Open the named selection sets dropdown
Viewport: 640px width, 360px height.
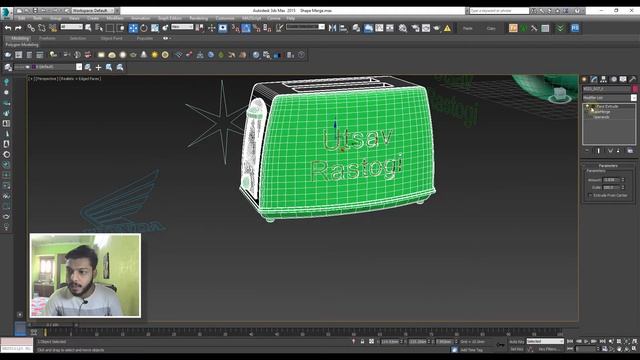305,27
